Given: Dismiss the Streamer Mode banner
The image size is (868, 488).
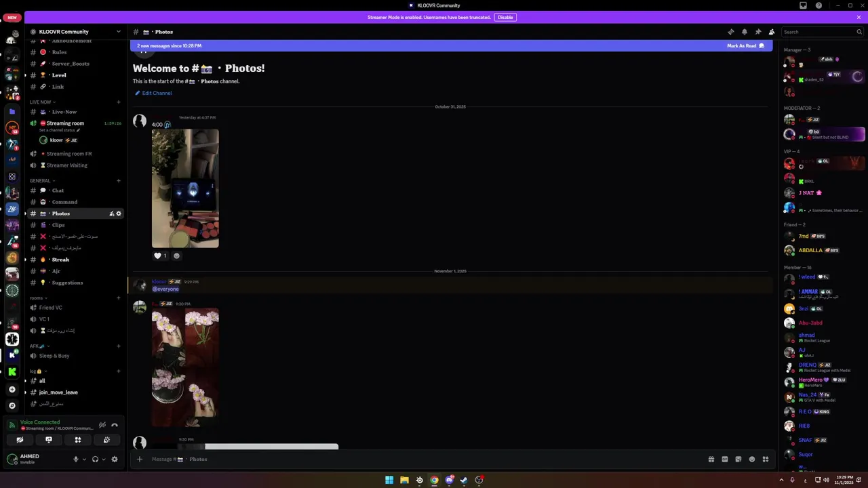Looking at the screenshot, I should click(x=859, y=17).
